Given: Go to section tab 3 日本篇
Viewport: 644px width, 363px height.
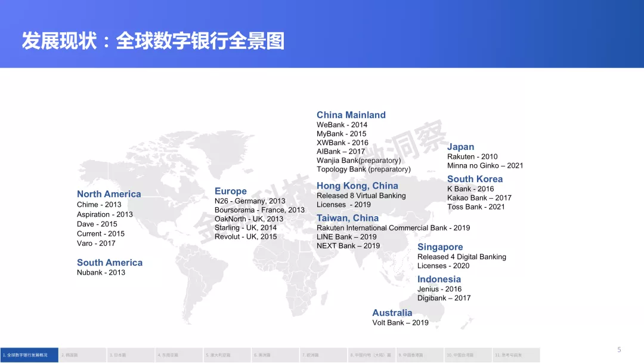Looking at the screenshot, I should tap(131, 355).
